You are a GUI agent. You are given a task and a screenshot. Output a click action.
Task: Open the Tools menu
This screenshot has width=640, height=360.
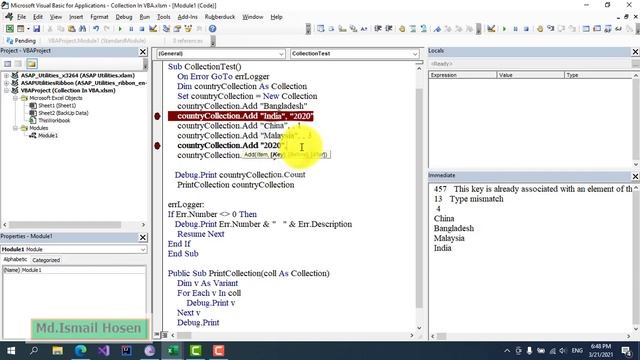tap(163, 17)
